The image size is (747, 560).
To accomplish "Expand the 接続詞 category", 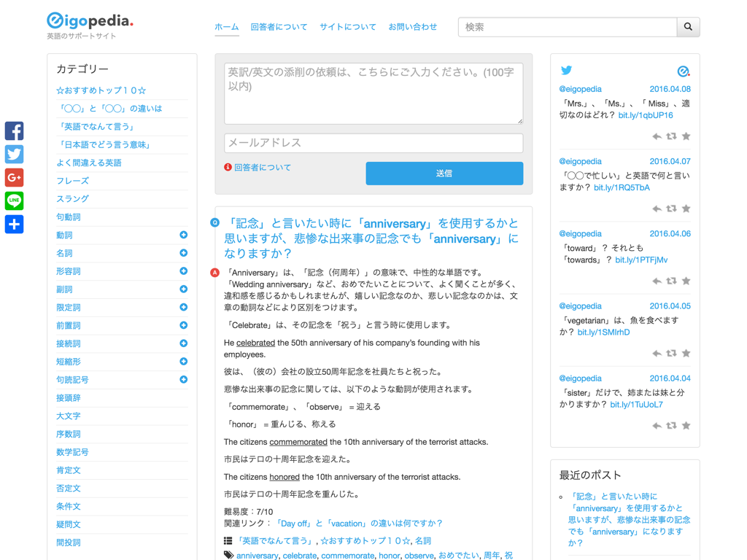I will 183,343.
